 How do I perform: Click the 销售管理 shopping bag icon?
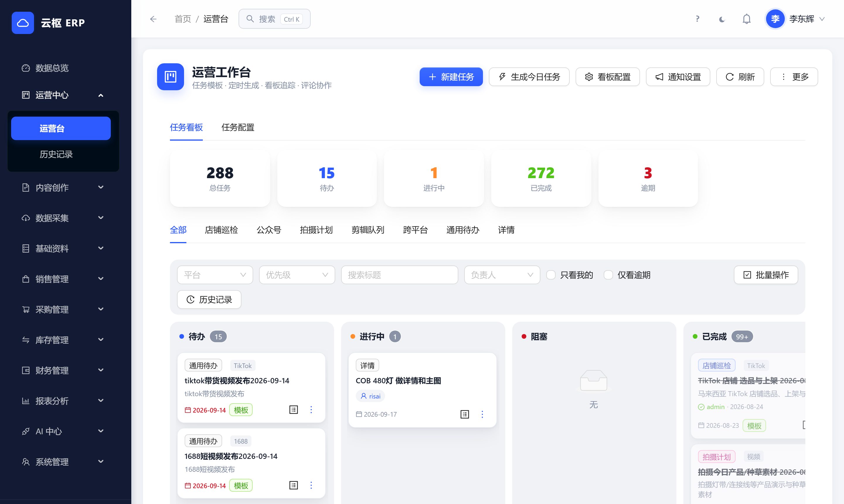26,279
